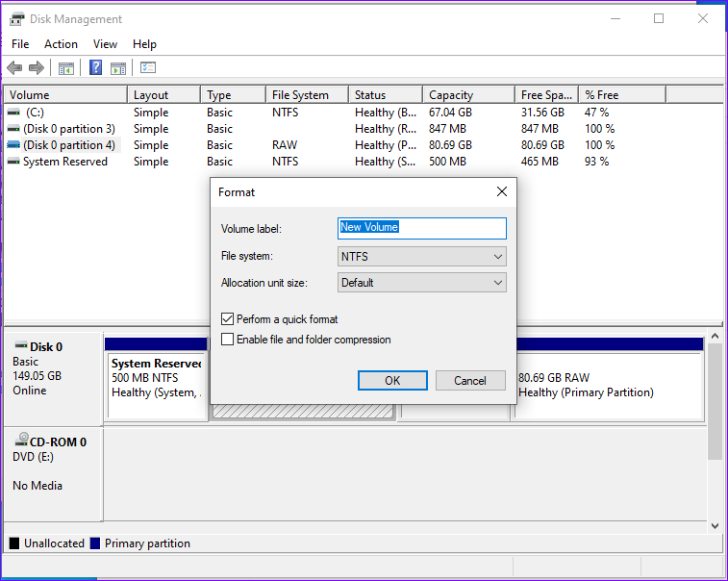Open the File menu
Screen dimensions: 728x581
pyautogui.click(x=20, y=44)
